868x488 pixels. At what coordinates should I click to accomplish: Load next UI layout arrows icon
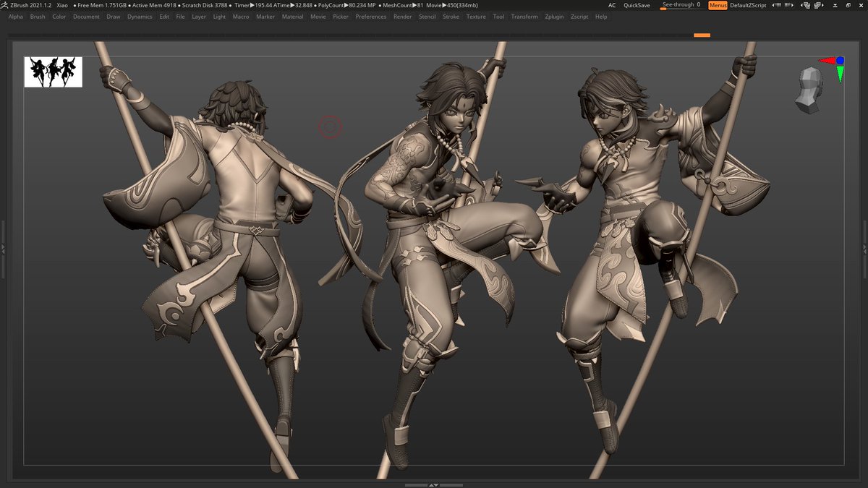(788, 5)
